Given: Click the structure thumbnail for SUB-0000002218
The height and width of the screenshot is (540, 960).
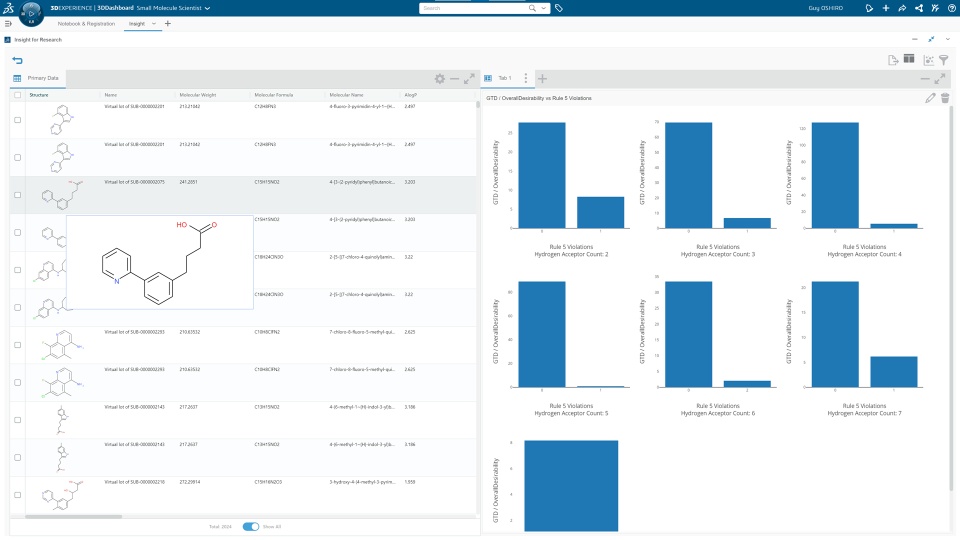Looking at the screenshot, I should point(62,495).
